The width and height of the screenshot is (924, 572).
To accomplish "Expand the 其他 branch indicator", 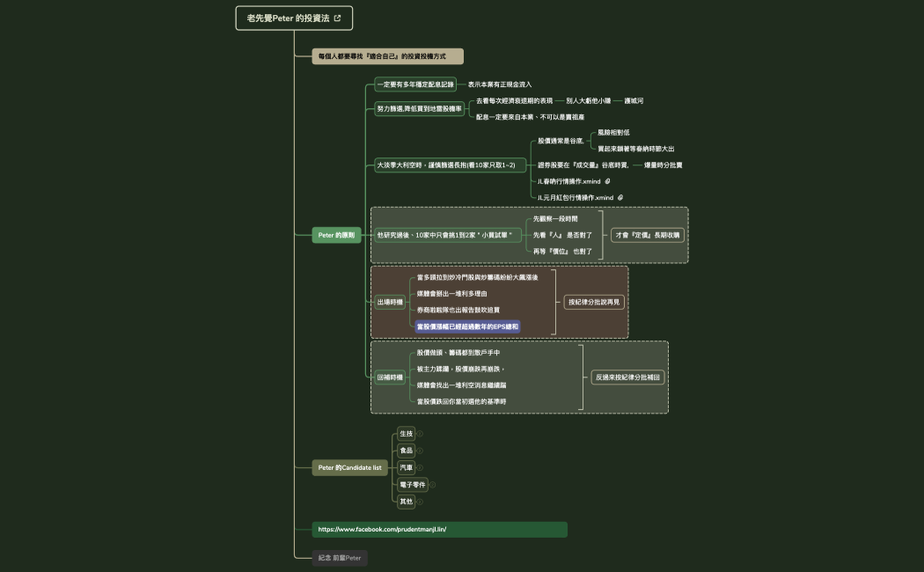I will tap(420, 502).
